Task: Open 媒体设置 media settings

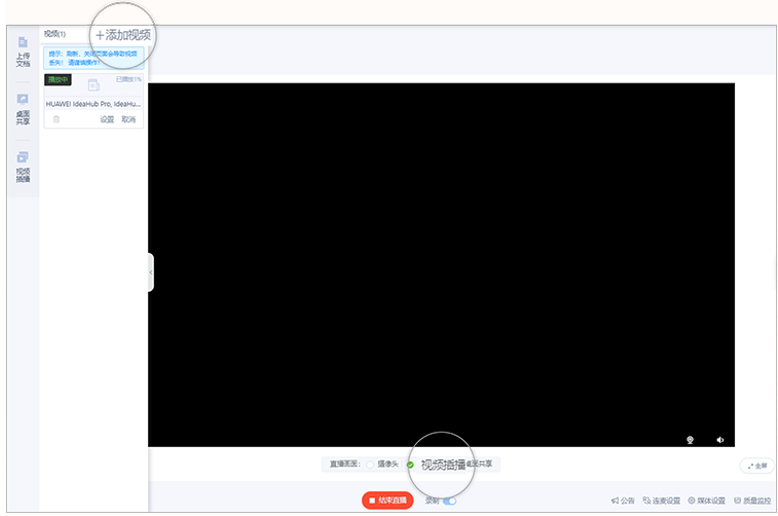Action: click(x=707, y=501)
